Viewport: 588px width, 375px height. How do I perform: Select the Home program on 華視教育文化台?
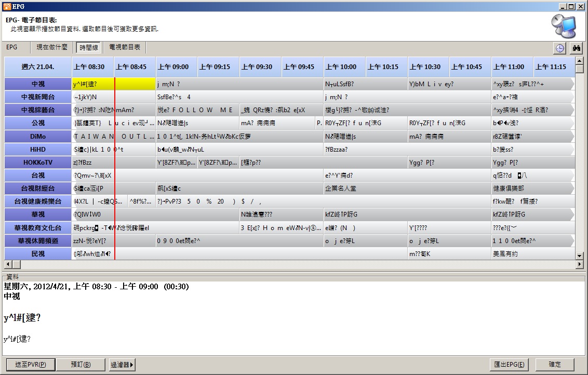(281, 227)
